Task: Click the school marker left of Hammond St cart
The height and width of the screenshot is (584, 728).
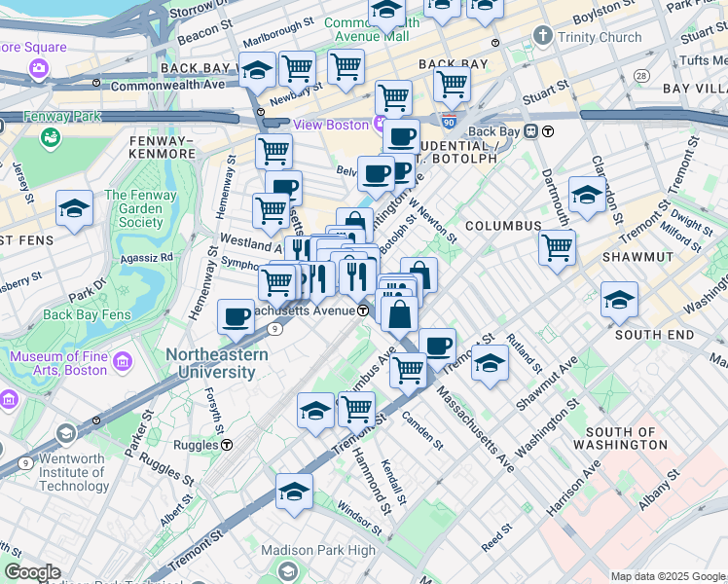Action: pos(315,414)
